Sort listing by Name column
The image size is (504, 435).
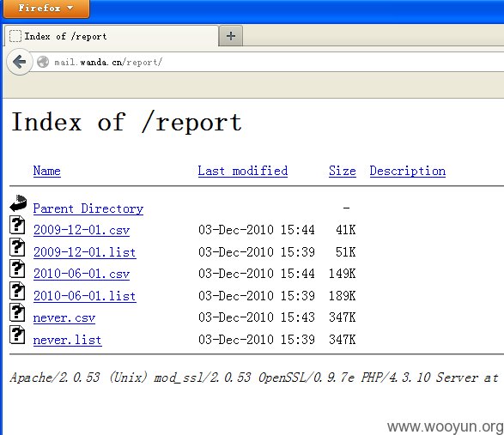click(x=47, y=171)
